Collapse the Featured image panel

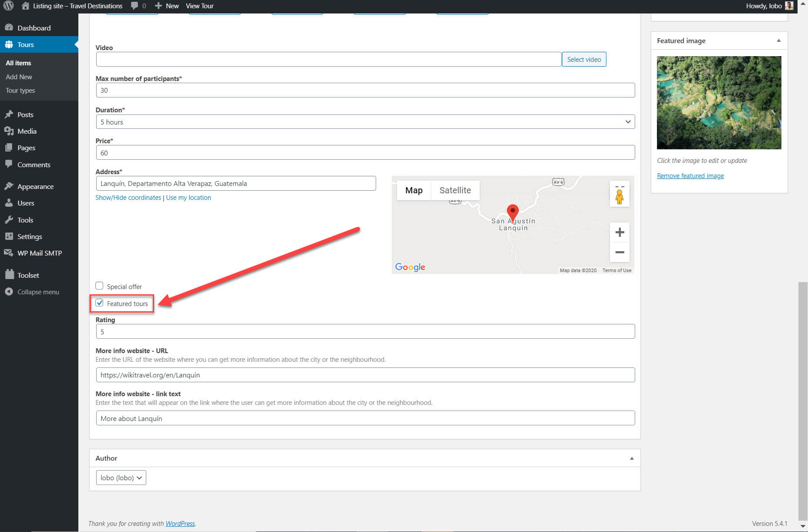(x=778, y=40)
